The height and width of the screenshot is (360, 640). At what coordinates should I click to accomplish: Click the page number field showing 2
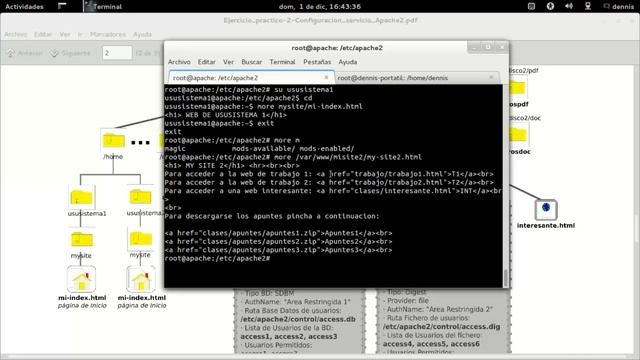coord(117,53)
